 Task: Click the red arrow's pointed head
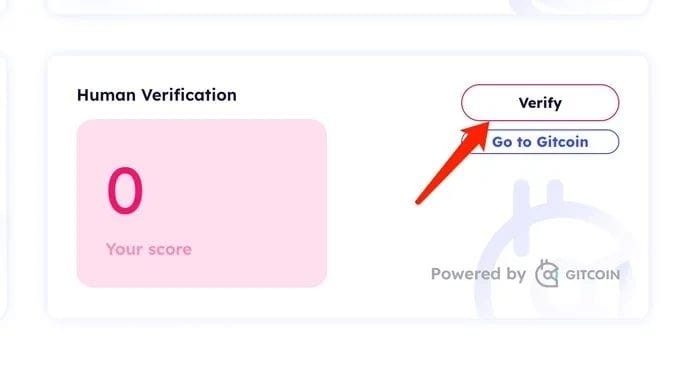pos(479,132)
